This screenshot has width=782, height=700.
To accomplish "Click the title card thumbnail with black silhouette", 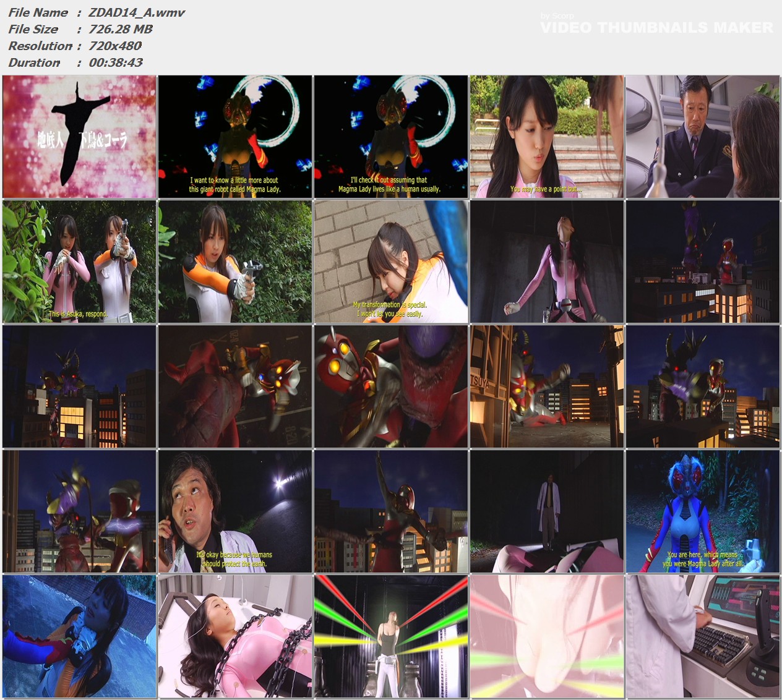I will (x=79, y=137).
